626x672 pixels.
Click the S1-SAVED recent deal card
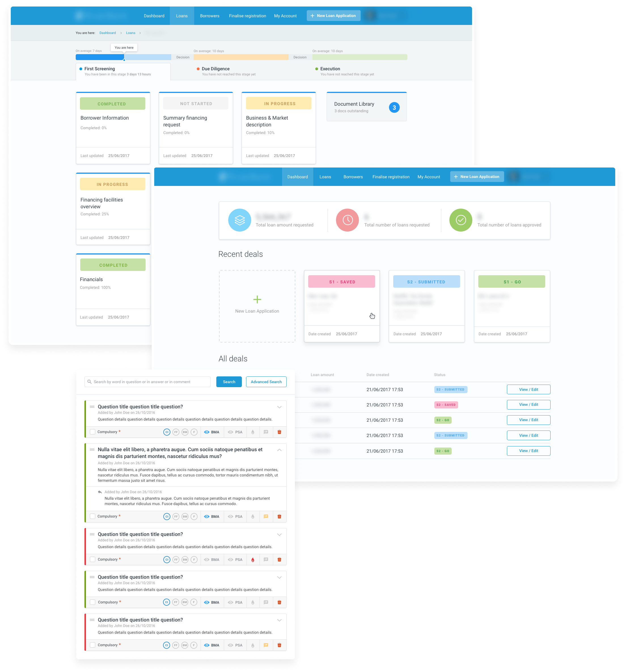pos(341,306)
